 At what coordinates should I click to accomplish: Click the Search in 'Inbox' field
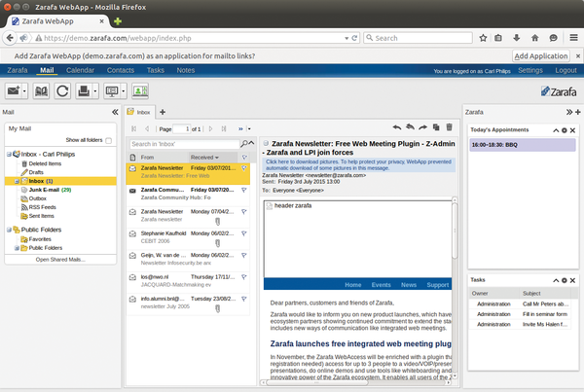[184, 144]
